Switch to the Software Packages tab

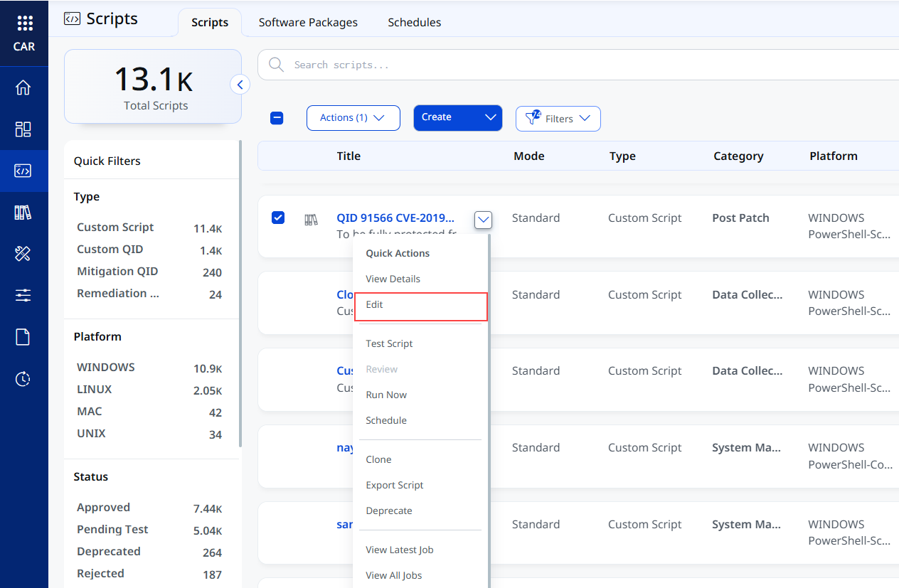point(308,23)
